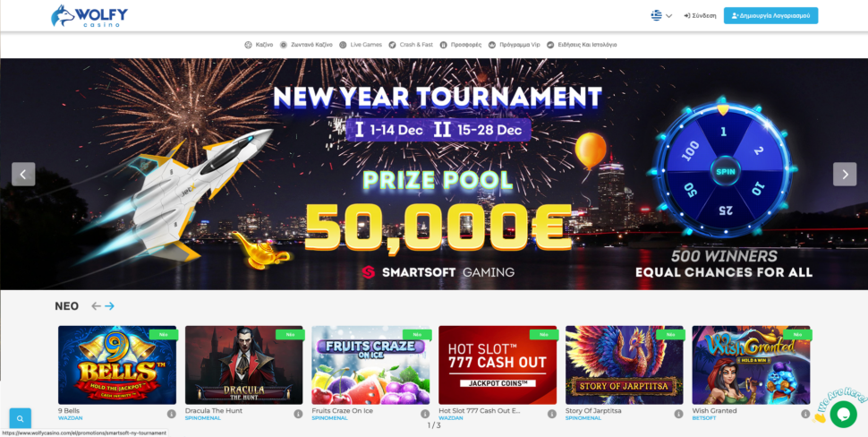The width and height of the screenshot is (868, 437).
Task: Show info for Dracula The Hunt
Action: tap(298, 414)
